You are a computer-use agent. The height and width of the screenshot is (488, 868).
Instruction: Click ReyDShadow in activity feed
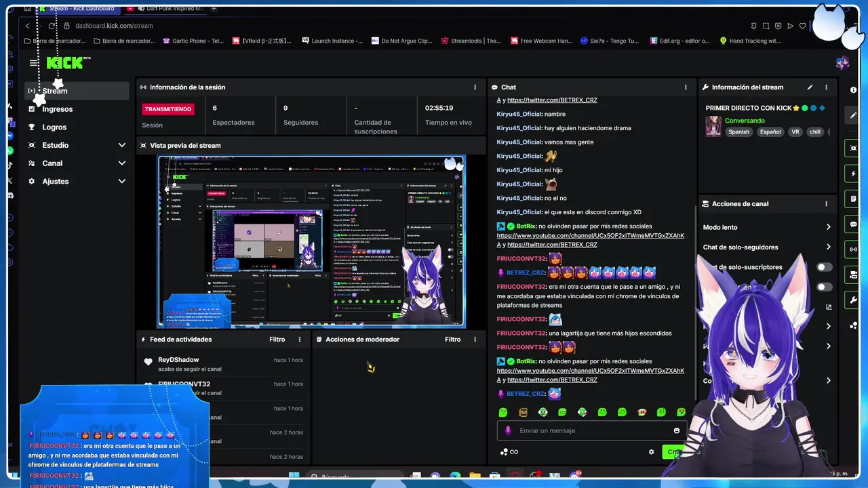coord(178,360)
